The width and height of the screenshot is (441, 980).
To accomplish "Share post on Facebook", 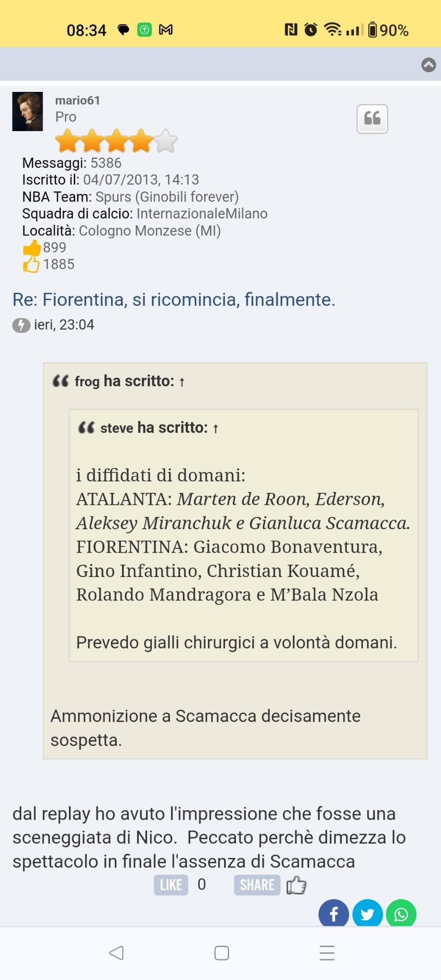I will [333, 914].
